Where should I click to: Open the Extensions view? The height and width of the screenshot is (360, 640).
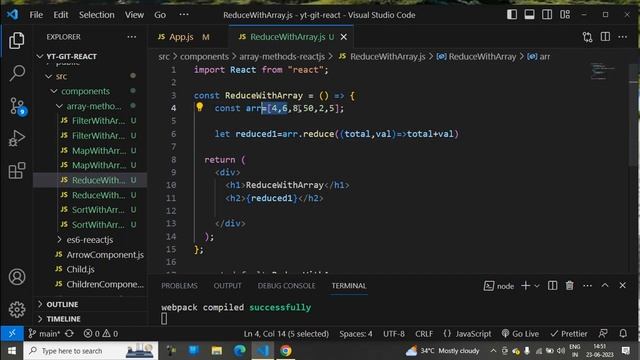pyautogui.click(x=17, y=170)
